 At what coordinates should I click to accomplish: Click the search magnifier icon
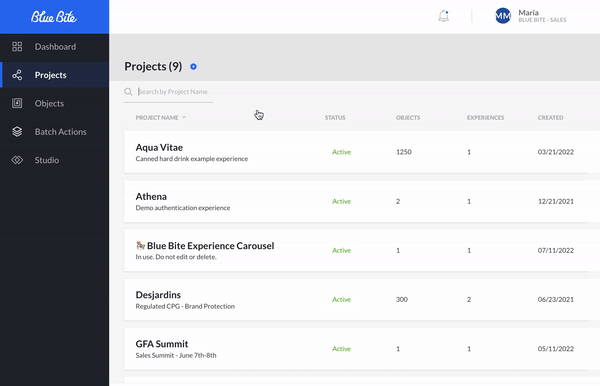pos(128,92)
